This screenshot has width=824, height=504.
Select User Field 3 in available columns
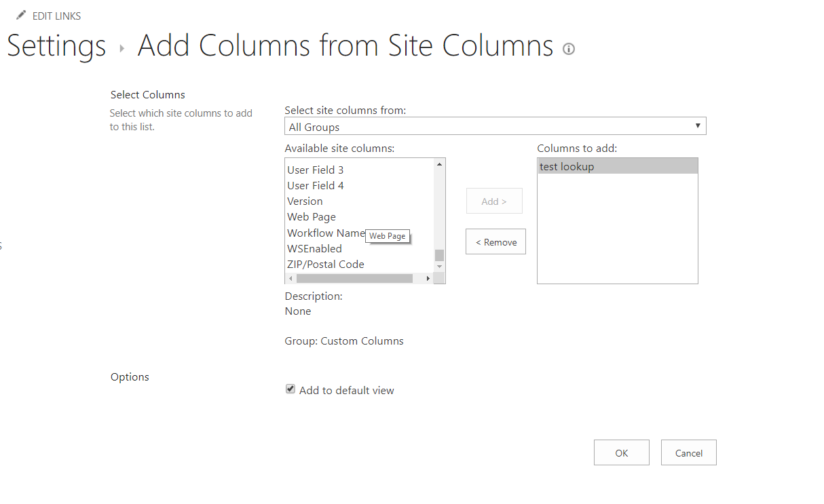tap(316, 170)
